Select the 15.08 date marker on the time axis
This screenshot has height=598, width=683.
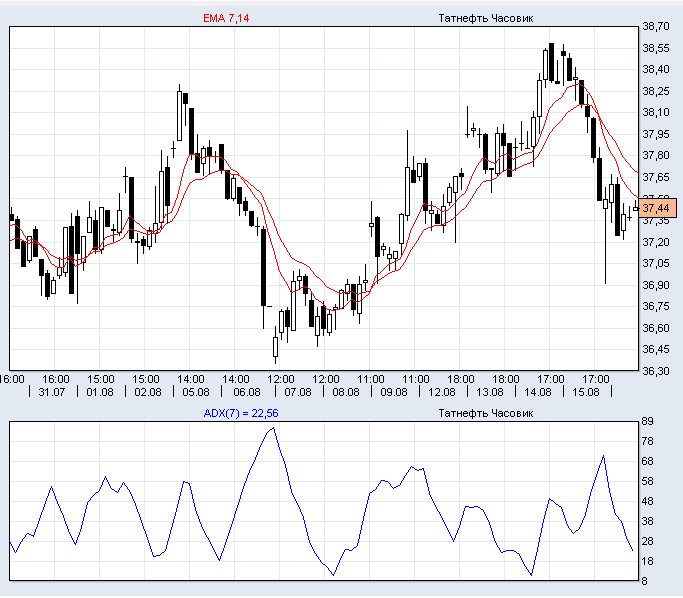[x=585, y=392]
